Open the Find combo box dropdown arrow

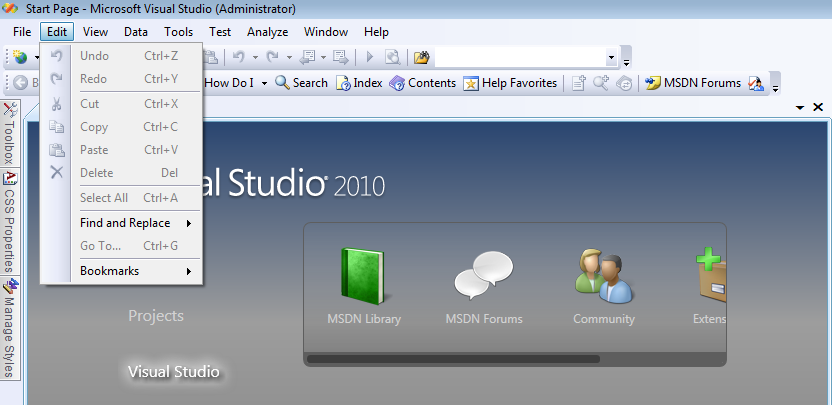coord(611,57)
